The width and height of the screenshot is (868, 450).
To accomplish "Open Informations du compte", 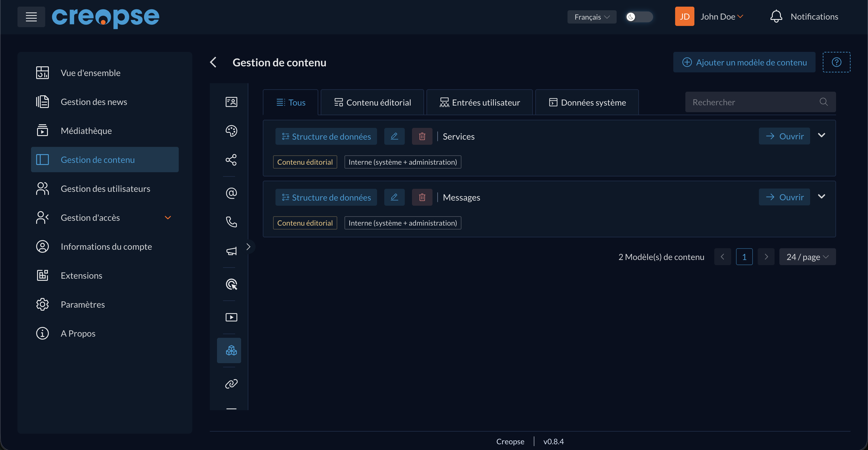I will coord(105,247).
